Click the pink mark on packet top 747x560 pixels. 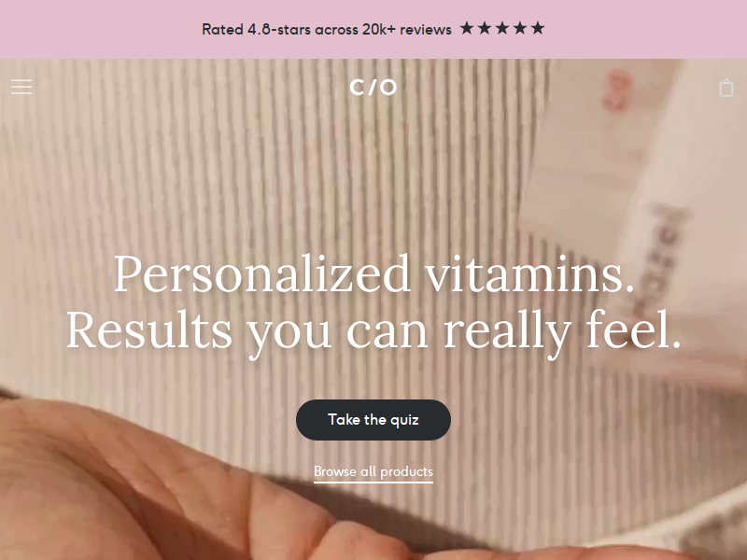point(617,91)
